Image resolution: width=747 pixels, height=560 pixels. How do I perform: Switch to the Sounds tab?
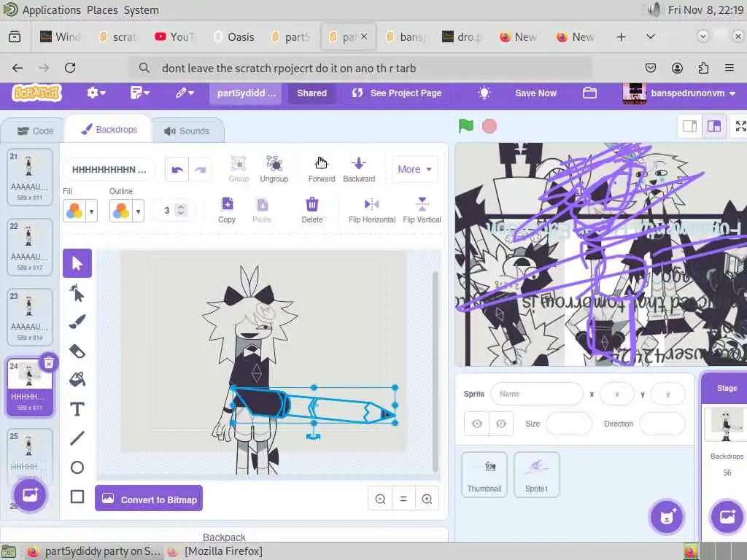click(x=187, y=131)
